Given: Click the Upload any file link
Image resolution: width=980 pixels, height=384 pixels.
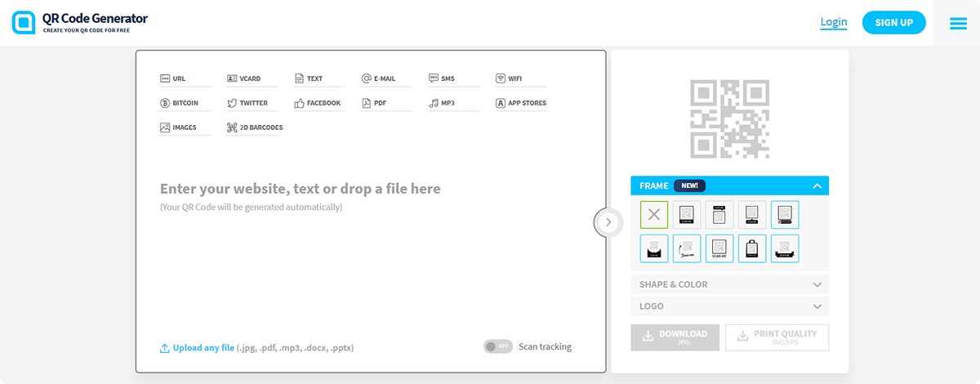Looking at the screenshot, I should (197, 348).
